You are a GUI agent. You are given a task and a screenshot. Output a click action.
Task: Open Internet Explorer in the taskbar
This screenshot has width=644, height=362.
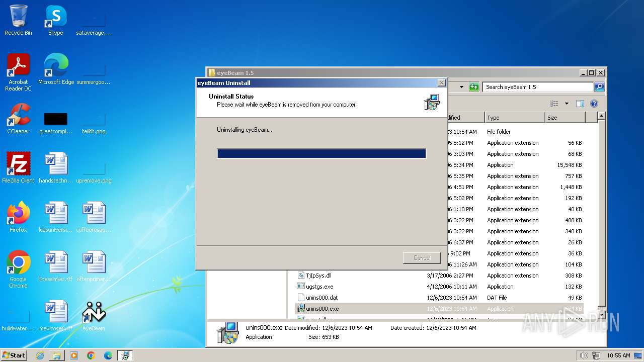tap(40, 355)
